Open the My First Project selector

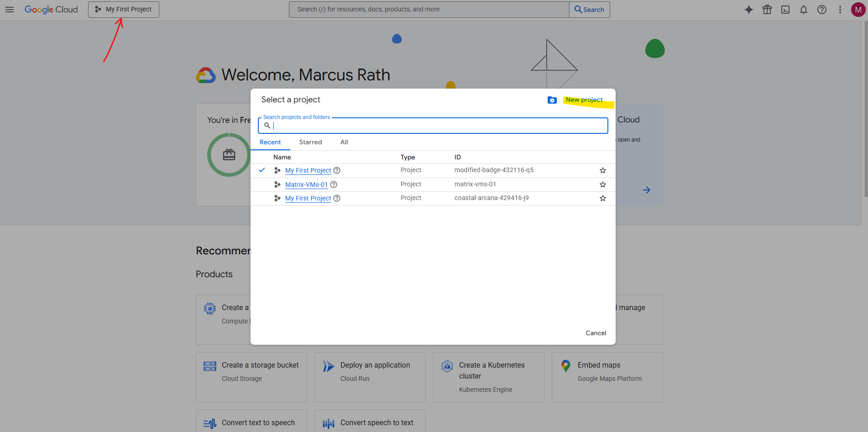point(124,10)
